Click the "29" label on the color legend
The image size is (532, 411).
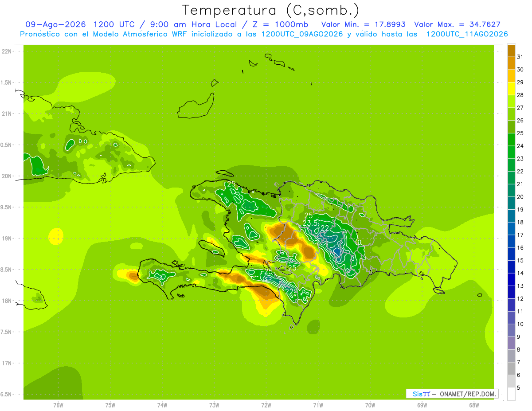coord(520,82)
